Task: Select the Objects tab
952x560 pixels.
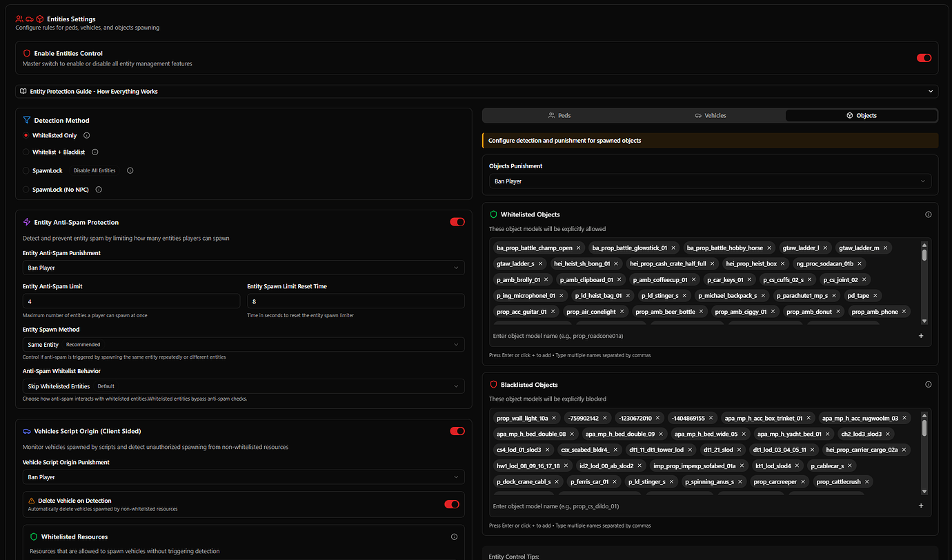Action: [x=861, y=115]
